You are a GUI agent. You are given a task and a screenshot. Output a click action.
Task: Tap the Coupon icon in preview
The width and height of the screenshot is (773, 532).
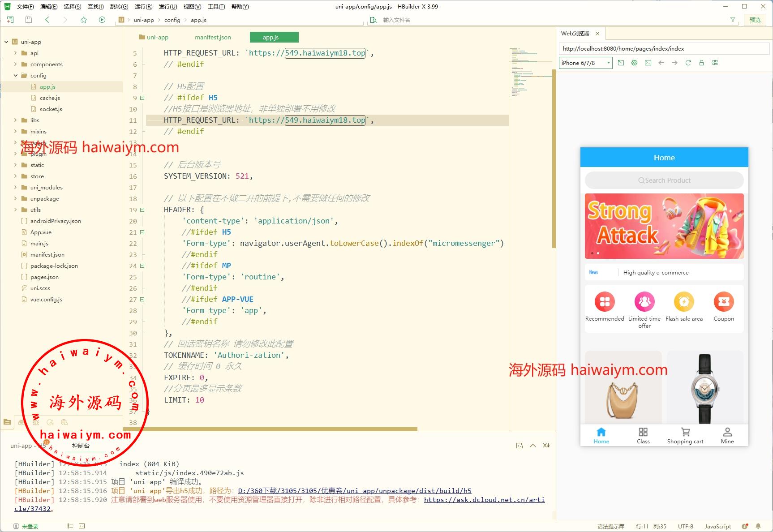pos(723,302)
